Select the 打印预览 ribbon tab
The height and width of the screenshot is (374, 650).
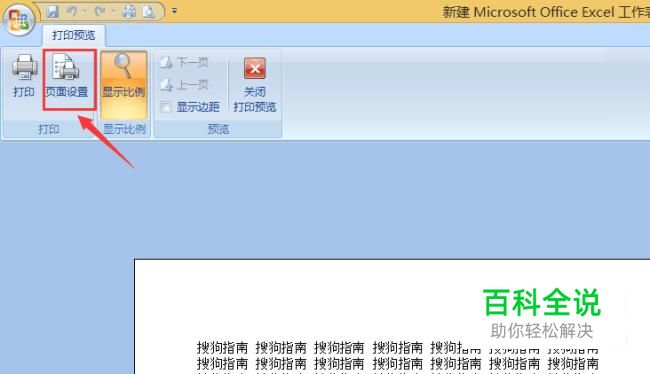[x=74, y=35]
